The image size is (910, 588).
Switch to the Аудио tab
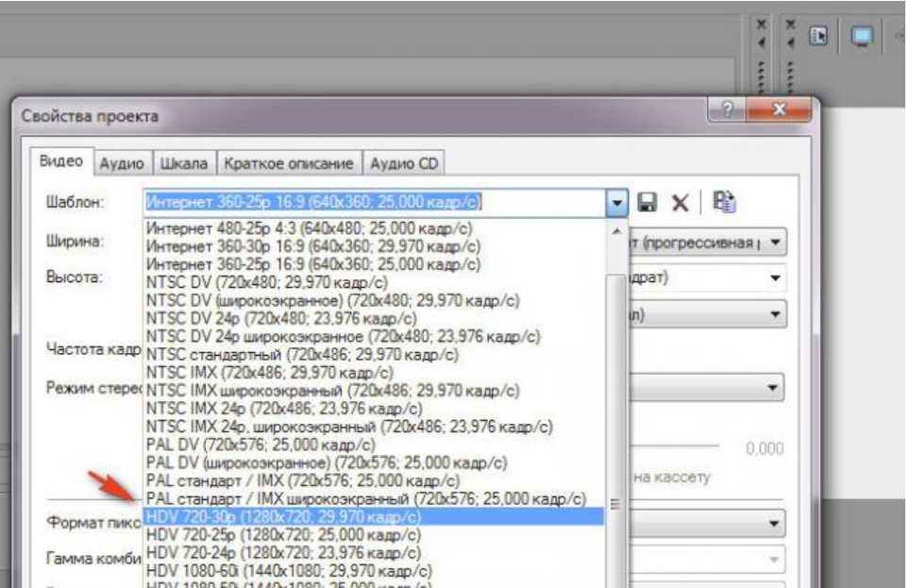click(x=122, y=163)
